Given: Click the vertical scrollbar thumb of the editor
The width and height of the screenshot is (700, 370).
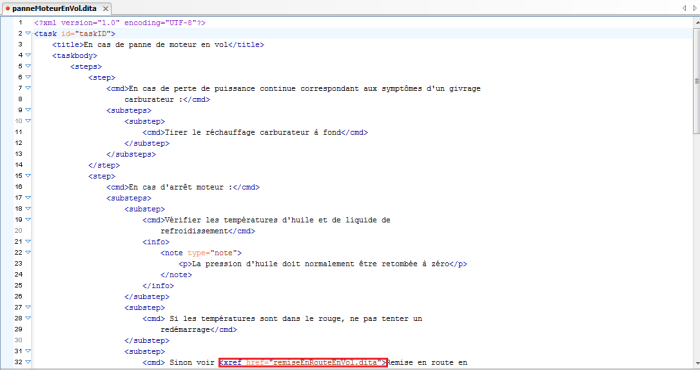Looking at the screenshot, I should pyautogui.click(x=696, y=80).
